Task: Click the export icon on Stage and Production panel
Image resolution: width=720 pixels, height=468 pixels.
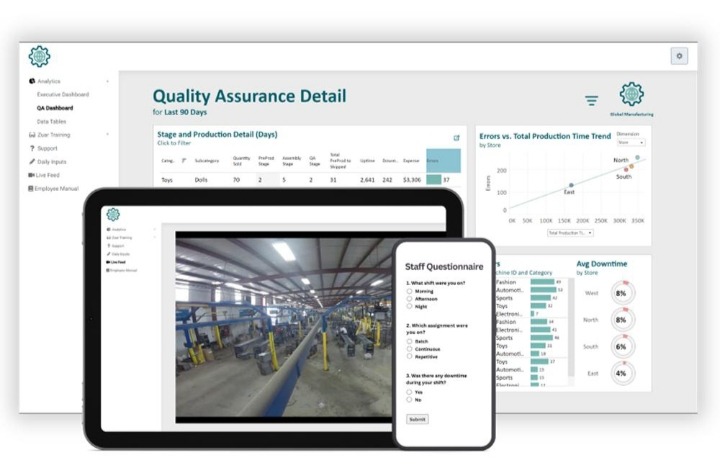Action: 456,138
